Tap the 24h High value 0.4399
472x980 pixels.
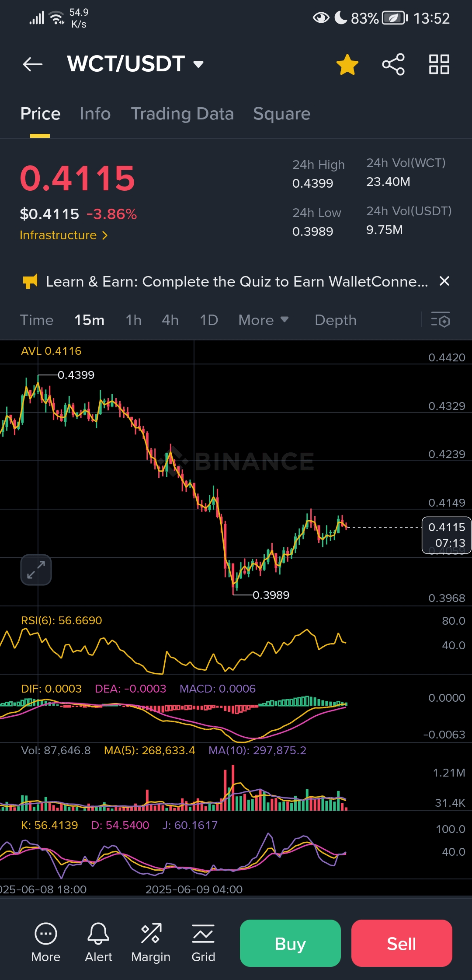click(x=313, y=183)
